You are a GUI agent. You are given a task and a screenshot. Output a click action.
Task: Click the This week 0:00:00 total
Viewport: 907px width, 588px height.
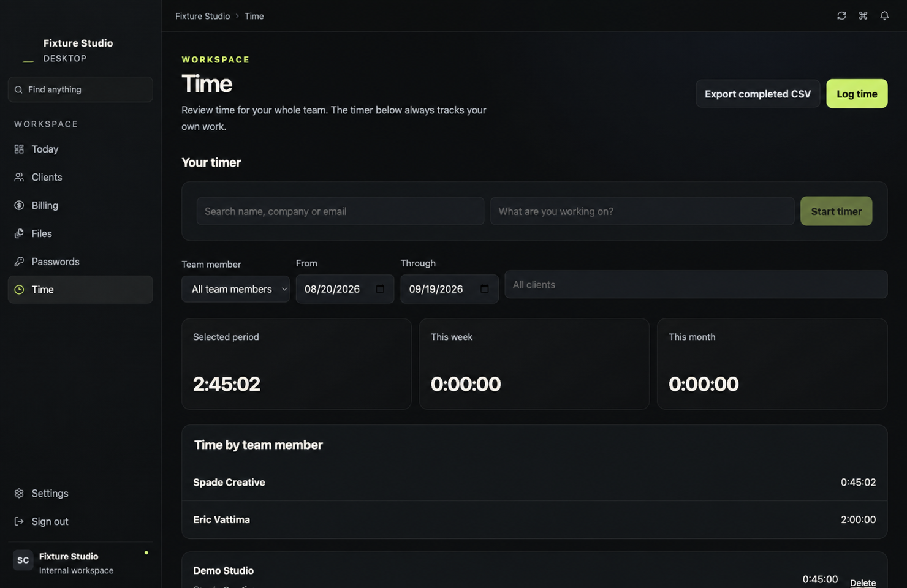tap(466, 384)
